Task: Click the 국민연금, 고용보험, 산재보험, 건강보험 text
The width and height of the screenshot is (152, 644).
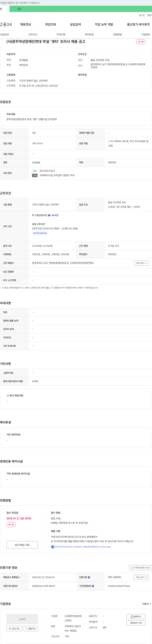Action: tap(50, 254)
